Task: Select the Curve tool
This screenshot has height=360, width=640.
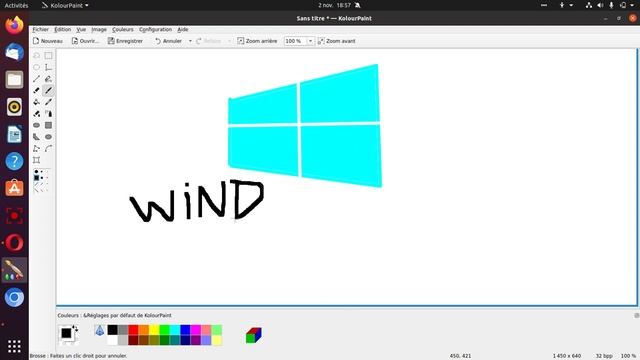Action: point(48,149)
